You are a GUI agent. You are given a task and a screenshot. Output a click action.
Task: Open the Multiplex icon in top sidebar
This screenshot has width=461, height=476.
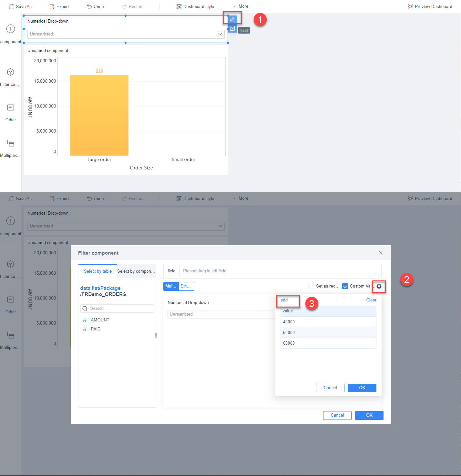(11, 143)
